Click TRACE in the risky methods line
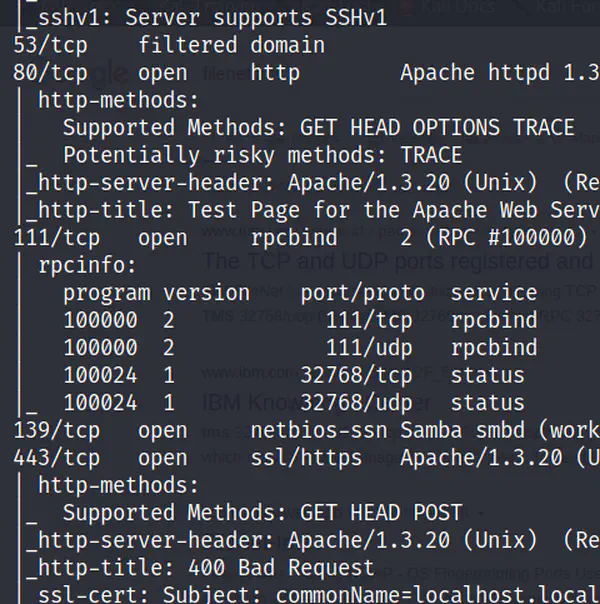Image resolution: width=600 pixels, height=604 pixels. coord(431,155)
